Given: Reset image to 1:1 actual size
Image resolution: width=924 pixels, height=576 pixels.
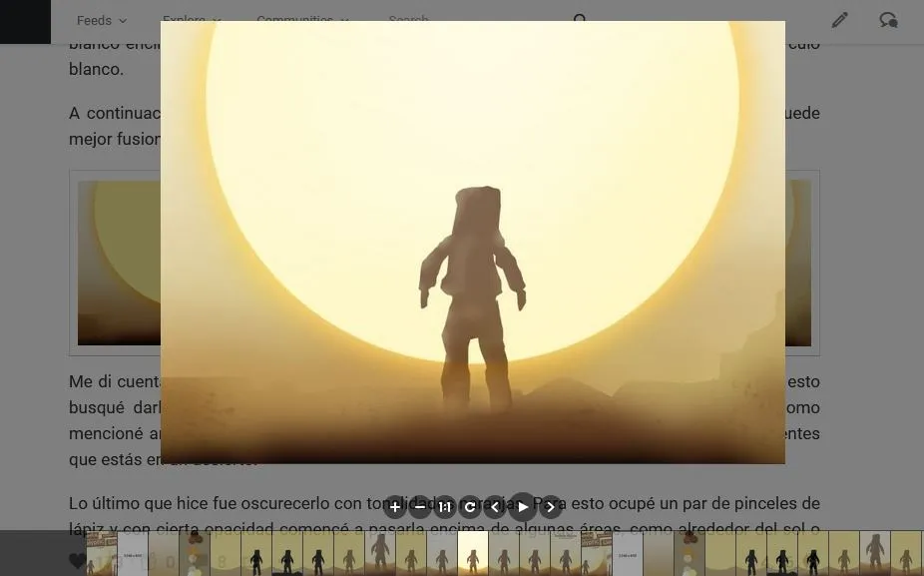Looking at the screenshot, I should pos(445,506).
